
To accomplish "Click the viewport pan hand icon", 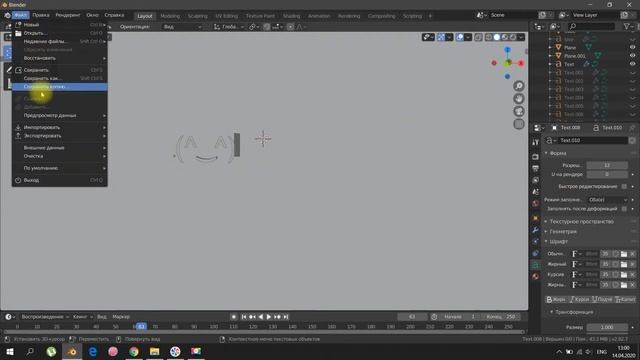I will (519, 98).
